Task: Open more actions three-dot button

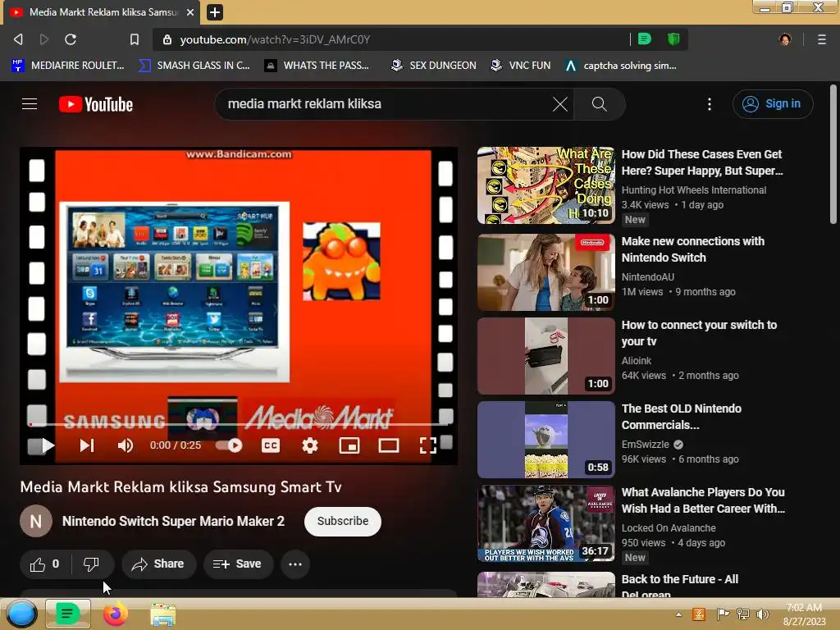Action: 295,564
